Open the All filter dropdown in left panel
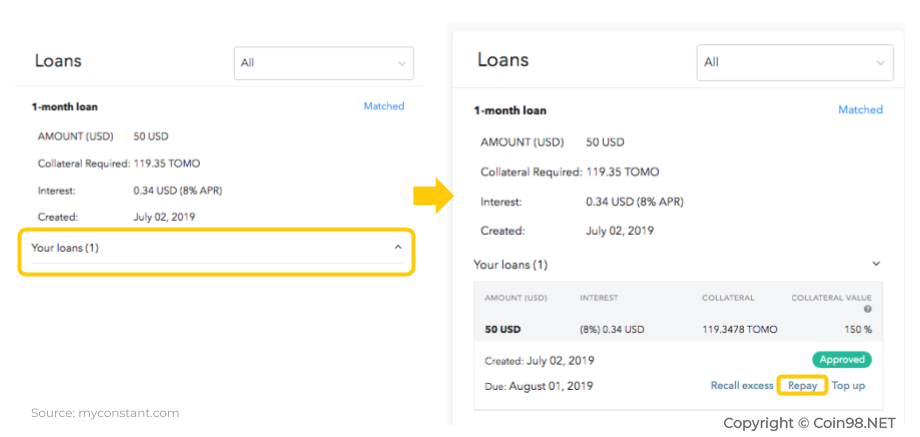920x437 pixels. click(324, 63)
